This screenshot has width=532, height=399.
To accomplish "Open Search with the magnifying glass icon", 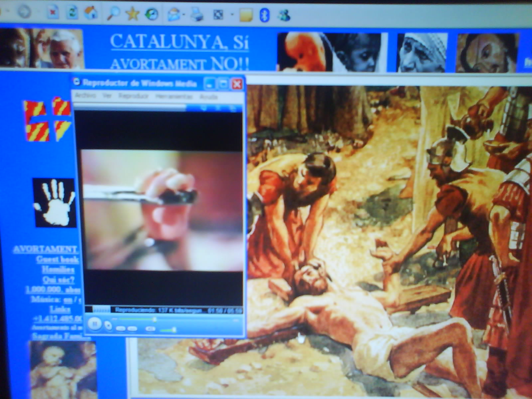I will click(x=113, y=14).
